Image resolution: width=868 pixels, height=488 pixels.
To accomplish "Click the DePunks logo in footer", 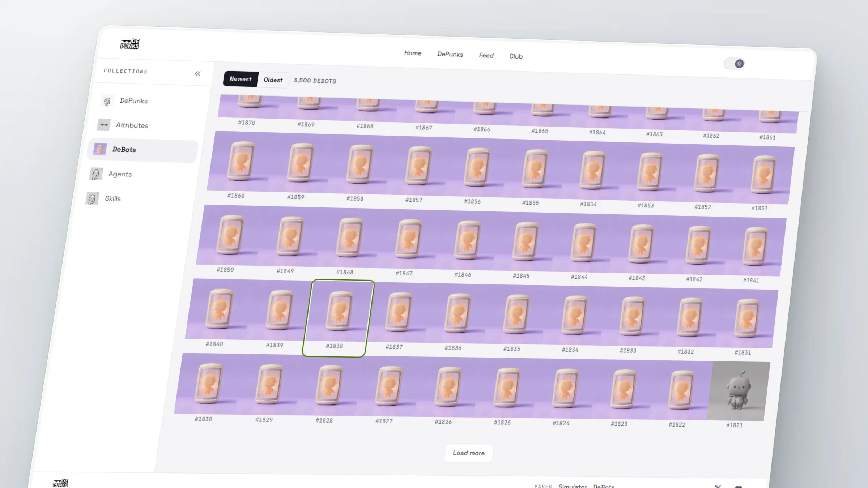I will [x=60, y=483].
